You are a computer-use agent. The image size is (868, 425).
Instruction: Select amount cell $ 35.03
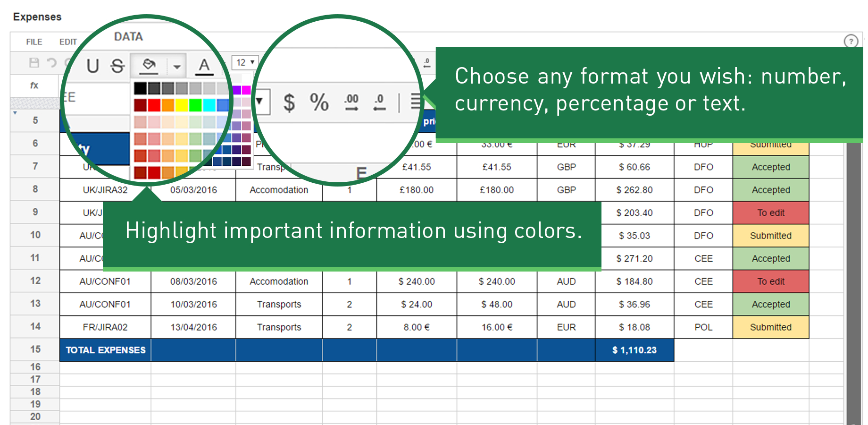point(634,236)
